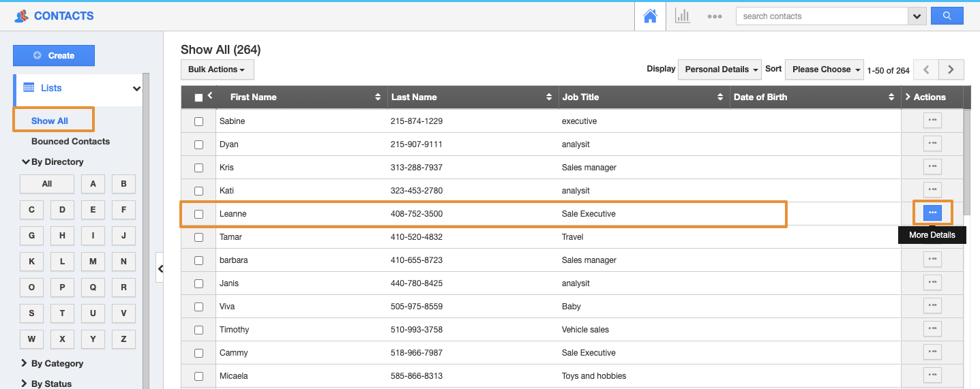Check the box next to Timothy
980x389 pixels.
coord(198,330)
